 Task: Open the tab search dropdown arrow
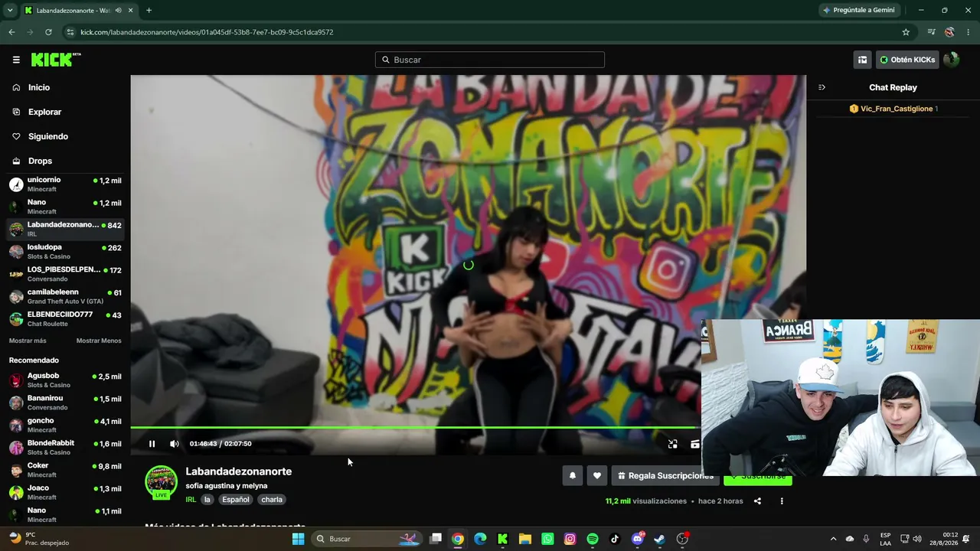point(10,10)
